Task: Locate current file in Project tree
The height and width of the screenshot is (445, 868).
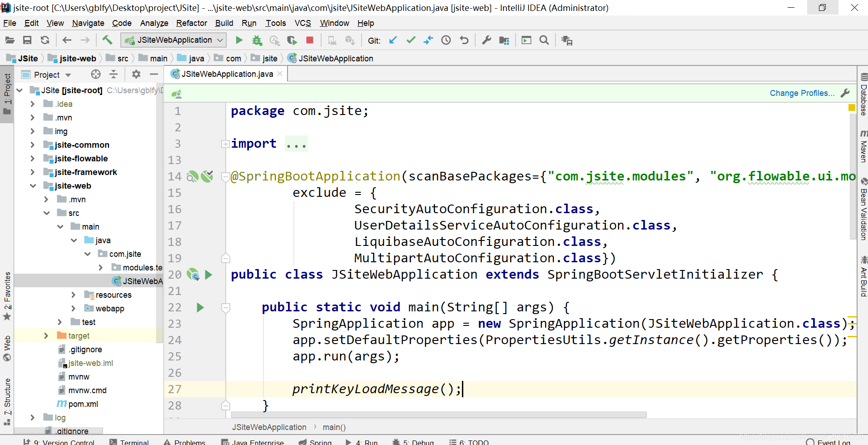Action: (x=95, y=74)
